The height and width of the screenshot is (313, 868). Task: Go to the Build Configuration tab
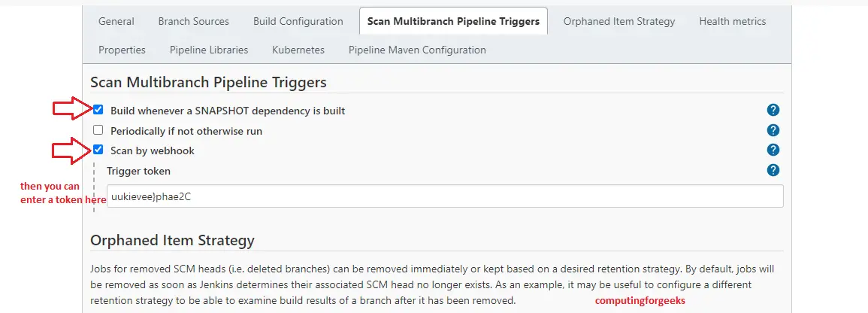298,21
